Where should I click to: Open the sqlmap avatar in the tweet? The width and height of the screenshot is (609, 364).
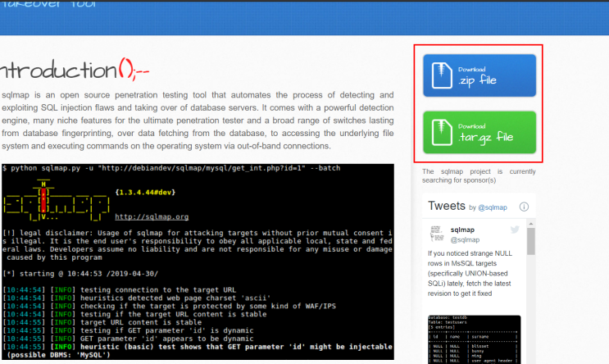pos(437,234)
